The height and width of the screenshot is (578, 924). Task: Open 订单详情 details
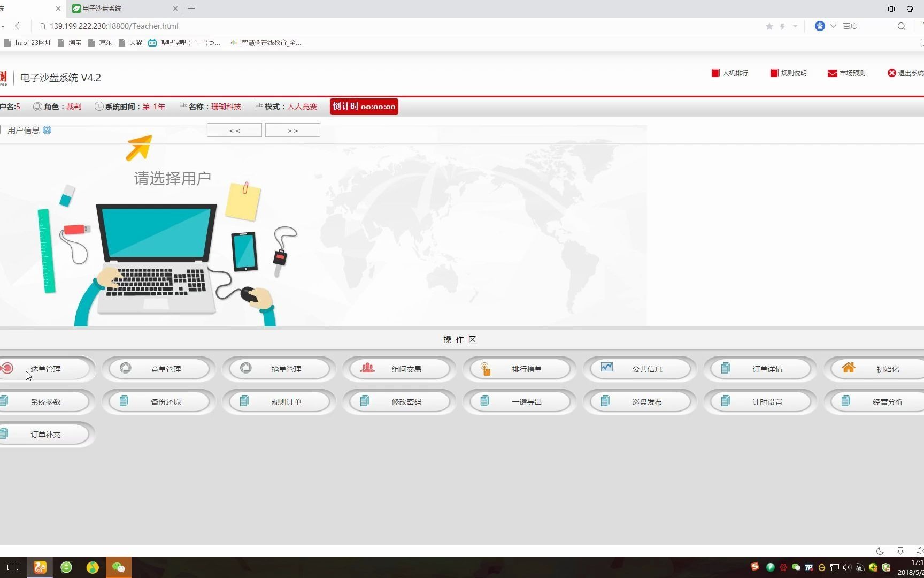(760, 369)
